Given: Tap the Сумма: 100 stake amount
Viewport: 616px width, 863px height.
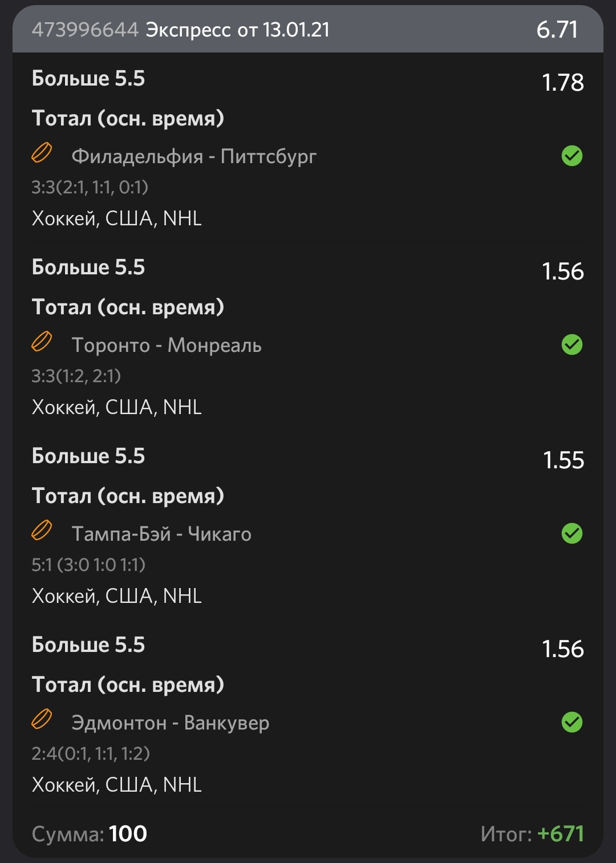Looking at the screenshot, I should (x=90, y=834).
